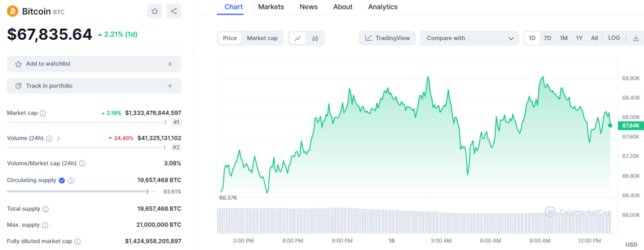This screenshot has width=644, height=250.
Task: Click the $1,333,476,844,597 market cap value
Action: [153, 113]
